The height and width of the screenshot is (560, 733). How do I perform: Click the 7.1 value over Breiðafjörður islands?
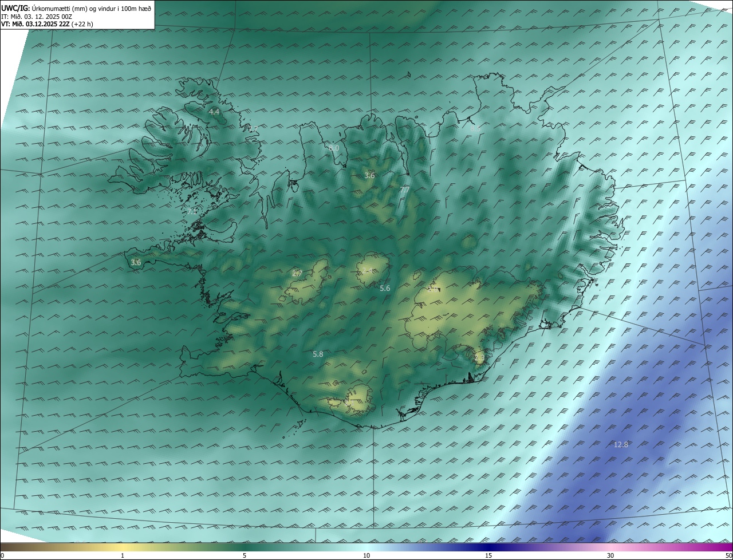(192, 211)
